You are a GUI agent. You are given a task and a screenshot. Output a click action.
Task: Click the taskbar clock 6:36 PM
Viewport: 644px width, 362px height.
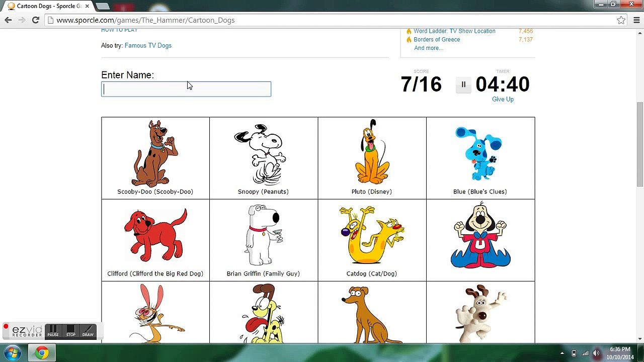tap(620, 349)
